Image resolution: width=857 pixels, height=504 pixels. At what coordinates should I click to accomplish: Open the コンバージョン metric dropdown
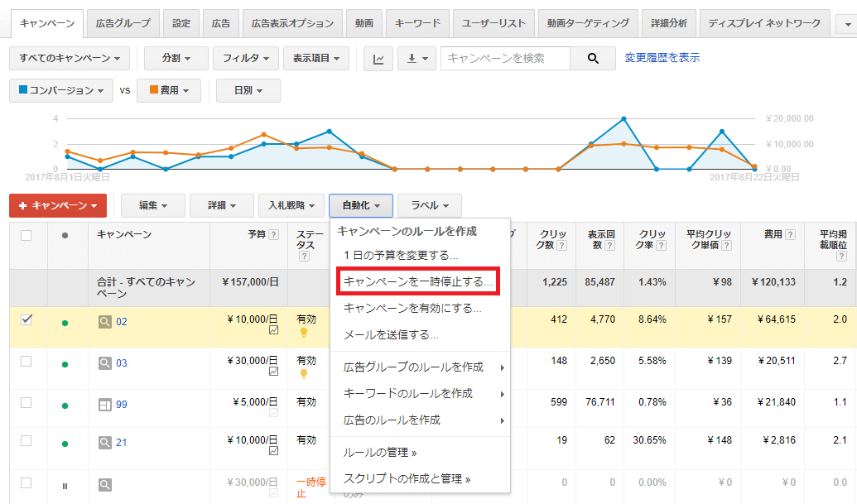[x=61, y=91]
